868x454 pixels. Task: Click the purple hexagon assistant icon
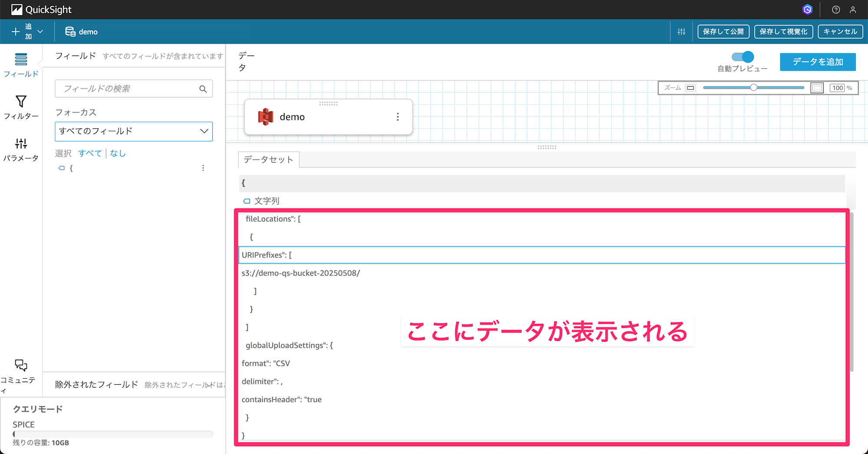click(x=807, y=10)
